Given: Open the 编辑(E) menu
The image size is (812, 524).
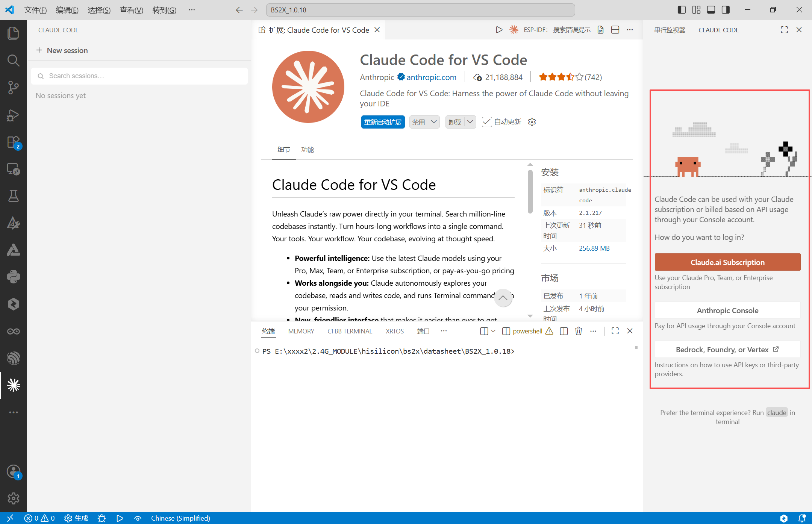Looking at the screenshot, I should (67, 10).
